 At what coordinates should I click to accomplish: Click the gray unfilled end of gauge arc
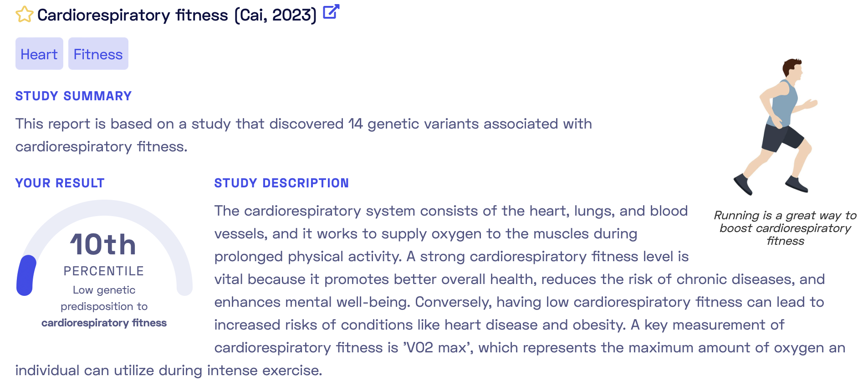184,286
